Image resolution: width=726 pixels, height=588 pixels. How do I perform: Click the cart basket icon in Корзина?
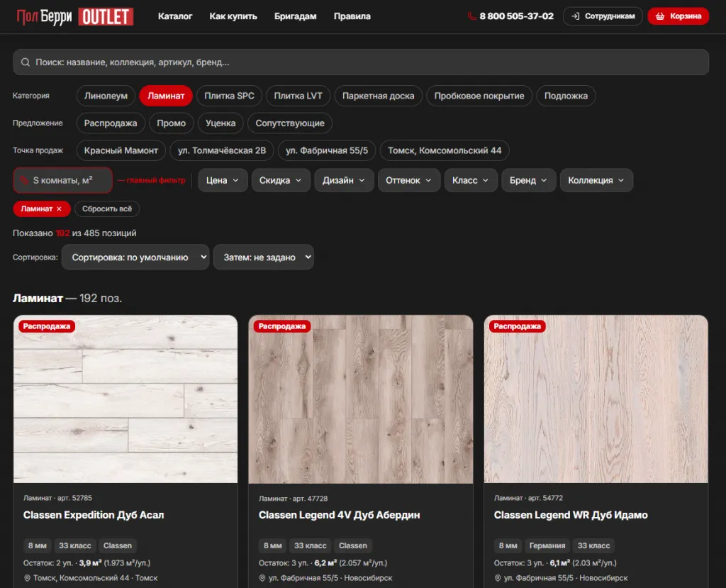660,16
